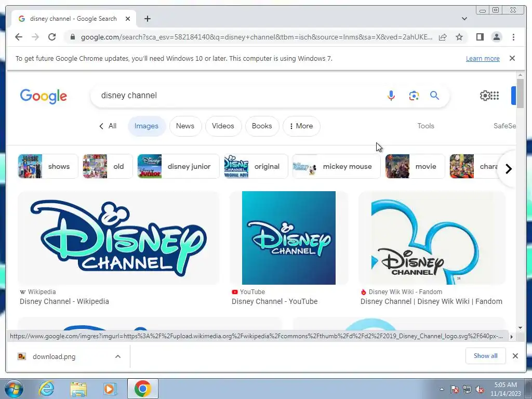Go to the Google homepage logo
Viewport: 532px width, 399px height.
44,96
